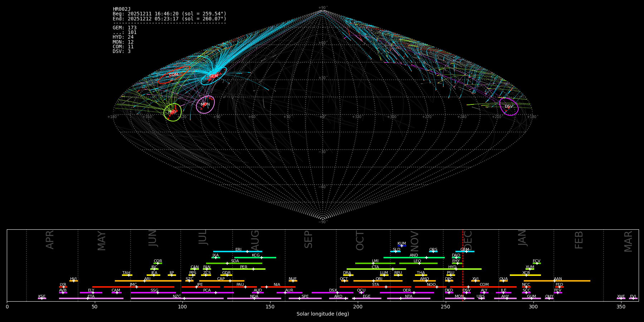Click the peak marker on the KUM bar
This screenshot has height=322, width=644.
coord(402,246)
